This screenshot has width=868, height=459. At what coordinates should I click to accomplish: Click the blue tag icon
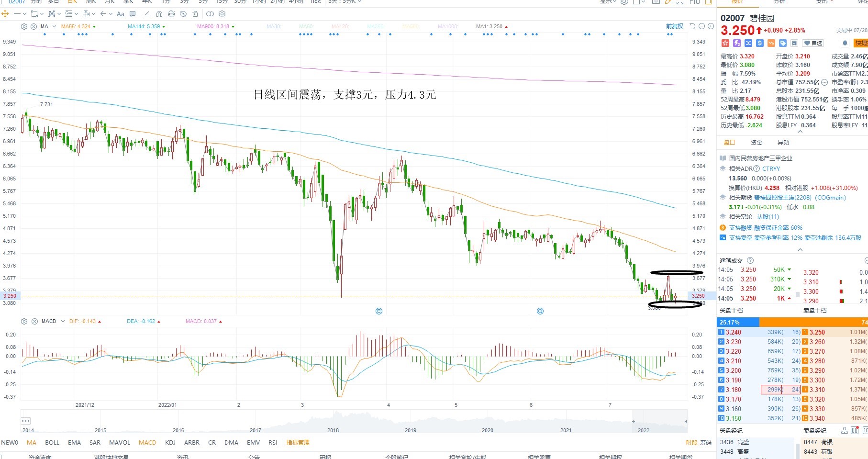783,43
